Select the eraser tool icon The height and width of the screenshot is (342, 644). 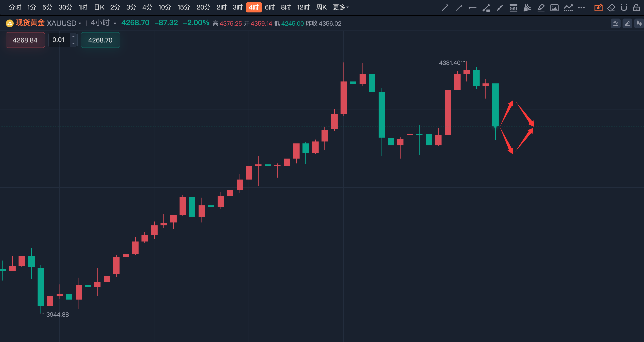[x=611, y=8]
